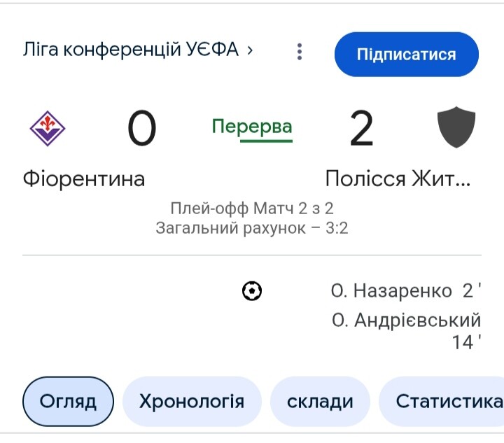Switch to the Хронологія tab
Viewport: 504px width, 443px height.
(192, 401)
